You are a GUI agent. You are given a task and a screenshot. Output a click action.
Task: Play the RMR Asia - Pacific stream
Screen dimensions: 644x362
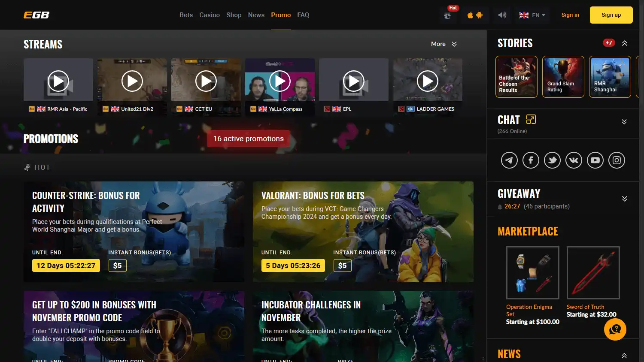pos(58,81)
